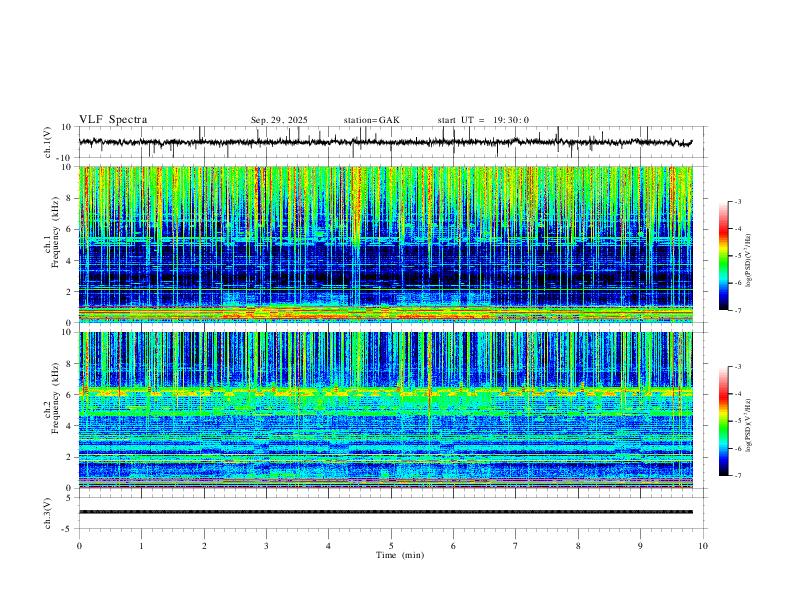The image size is (792, 612).
Task: Click the time axis tick label "5"
Action: pos(391,546)
